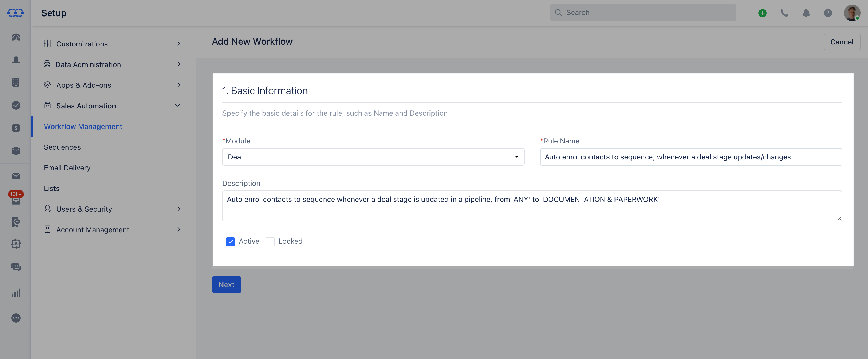Select Workflow Management in setup menu
Screen dimensions: 868x359
coord(83,126)
